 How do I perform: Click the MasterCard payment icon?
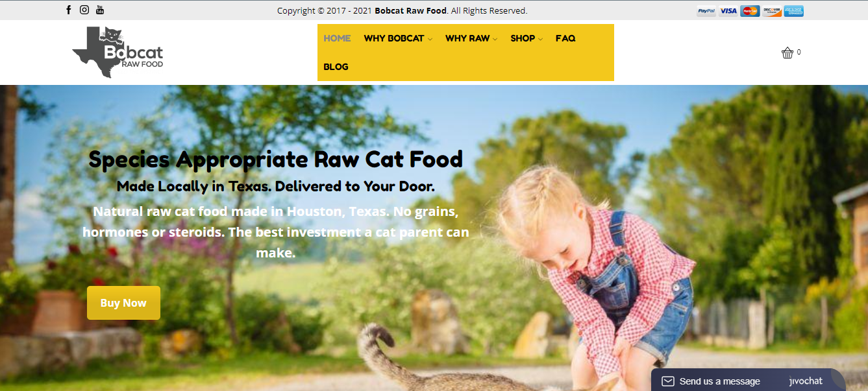tap(750, 11)
